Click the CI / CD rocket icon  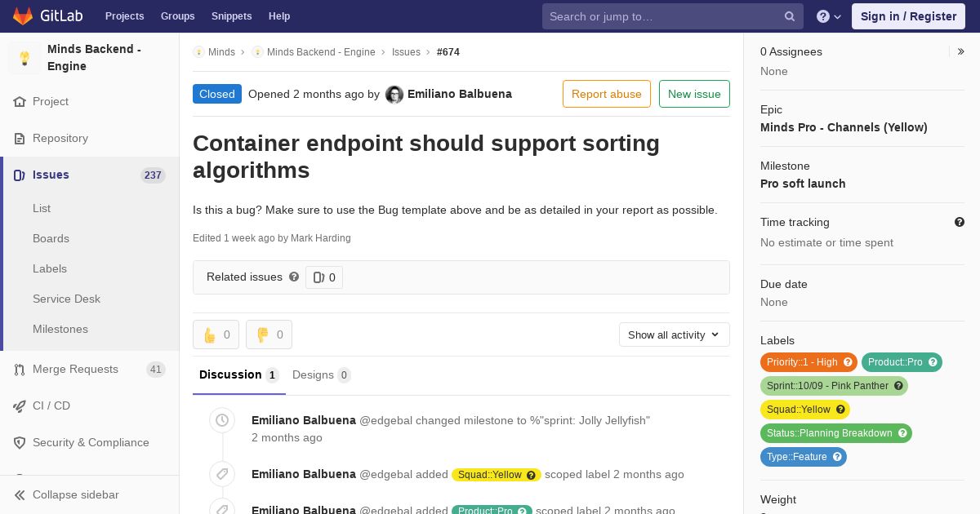coord(20,405)
